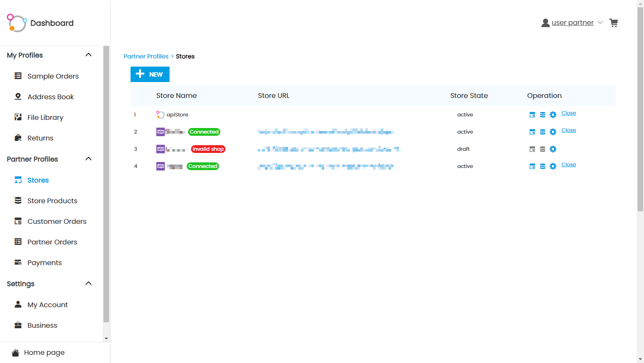Open settings gear for apiStore row
The width and height of the screenshot is (644, 363).
553,115
